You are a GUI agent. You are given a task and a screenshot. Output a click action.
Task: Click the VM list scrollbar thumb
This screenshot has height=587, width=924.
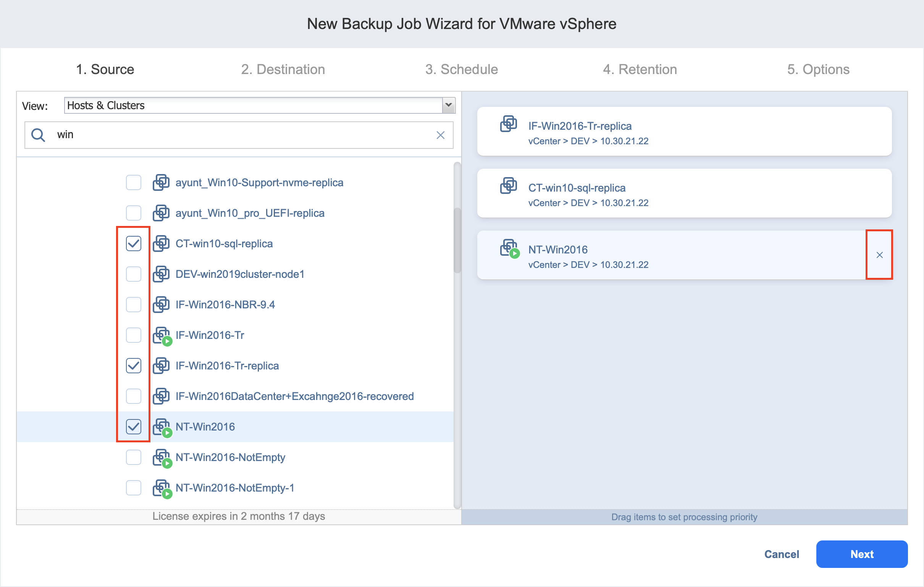coord(457,240)
